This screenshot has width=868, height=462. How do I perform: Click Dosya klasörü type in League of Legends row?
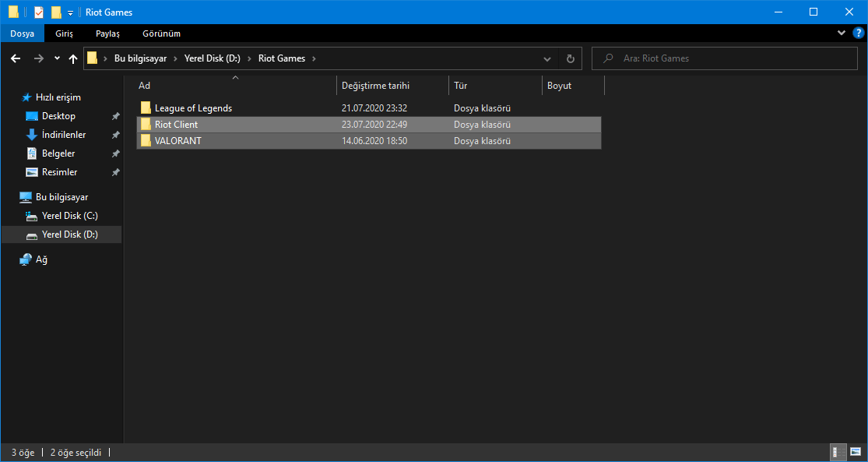(x=482, y=108)
